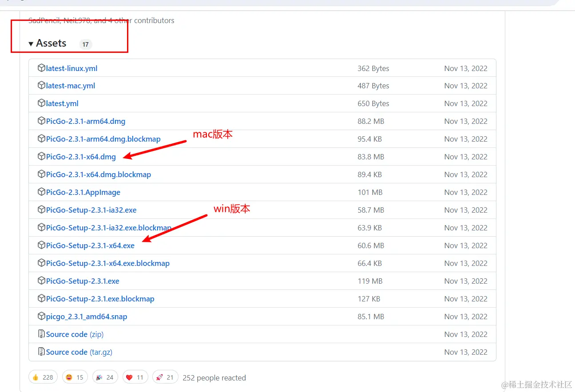The image size is (575, 392).
Task: Click the rocket reaction with 21
Action: coord(165,377)
